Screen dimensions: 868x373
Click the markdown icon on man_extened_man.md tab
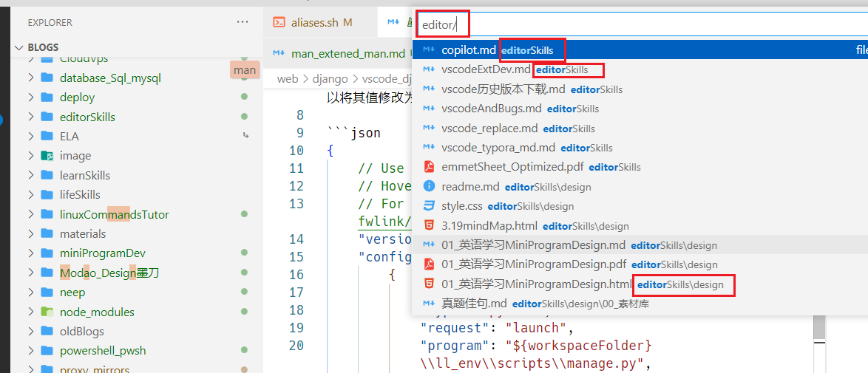[x=279, y=53]
